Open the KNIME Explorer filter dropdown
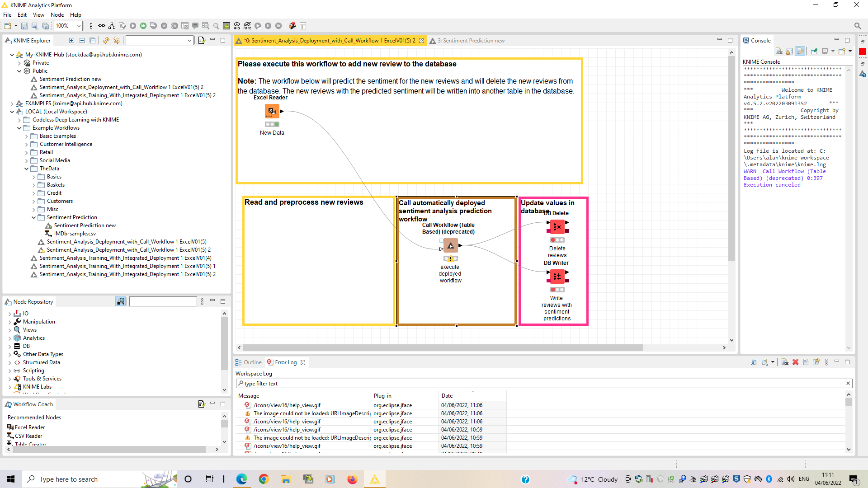This screenshot has height=488, width=868. pyautogui.click(x=189, y=41)
